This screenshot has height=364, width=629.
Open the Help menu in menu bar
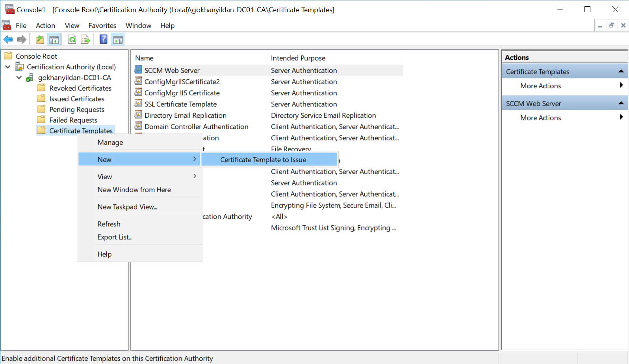(167, 26)
